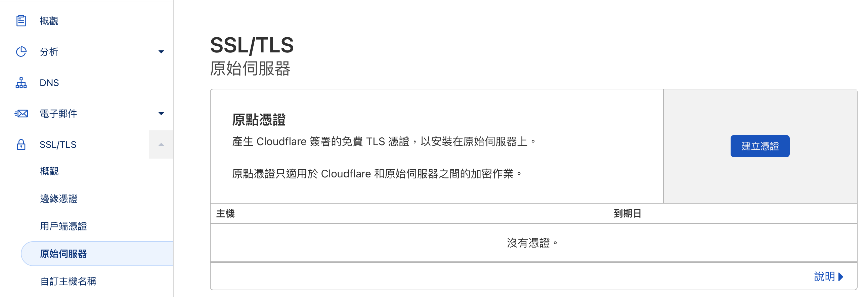Expand the 電子郵件 submenu arrow
Viewport: 868px width, 297px height.
pyautogui.click(x=161, y=114)
